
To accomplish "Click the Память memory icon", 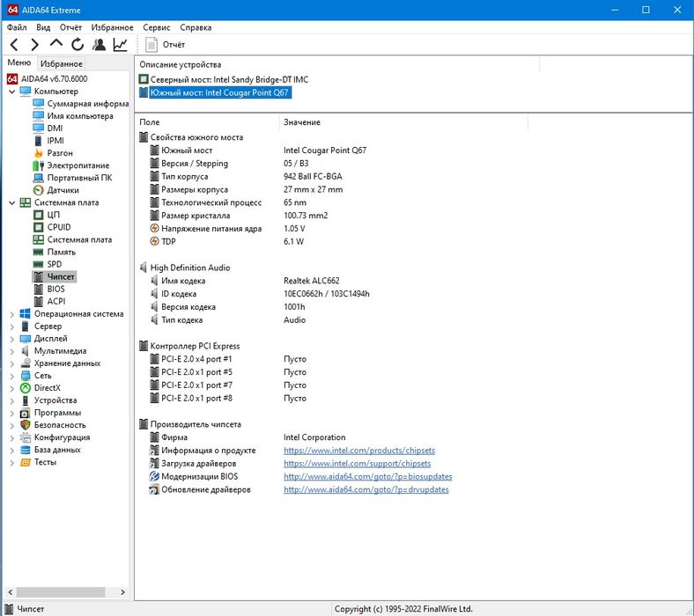I will tap(39, 252).
